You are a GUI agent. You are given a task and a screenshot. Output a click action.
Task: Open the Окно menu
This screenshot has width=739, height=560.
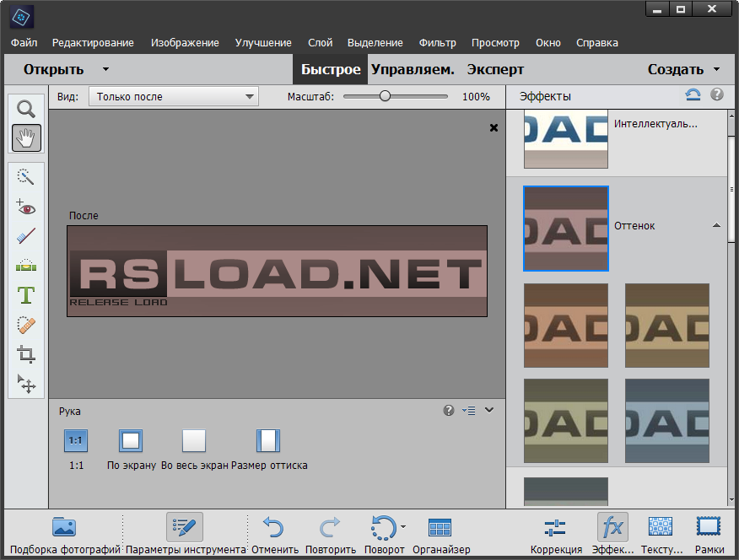pos(548,43)
